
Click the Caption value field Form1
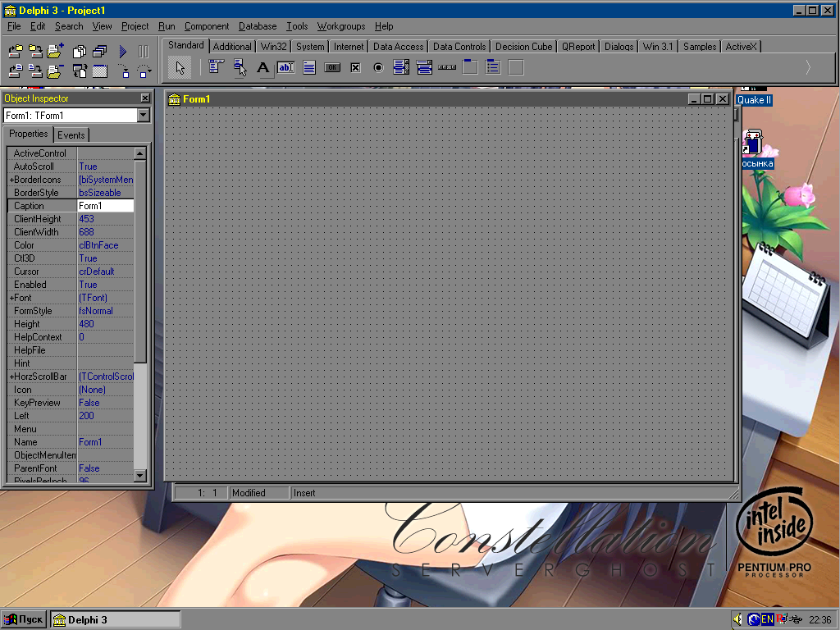tap(106, 206)
